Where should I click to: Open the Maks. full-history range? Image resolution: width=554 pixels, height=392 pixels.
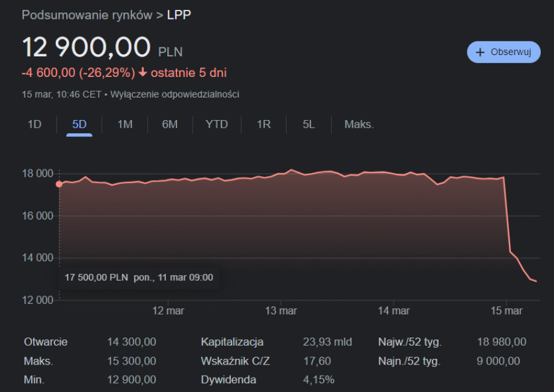[359, 124]
